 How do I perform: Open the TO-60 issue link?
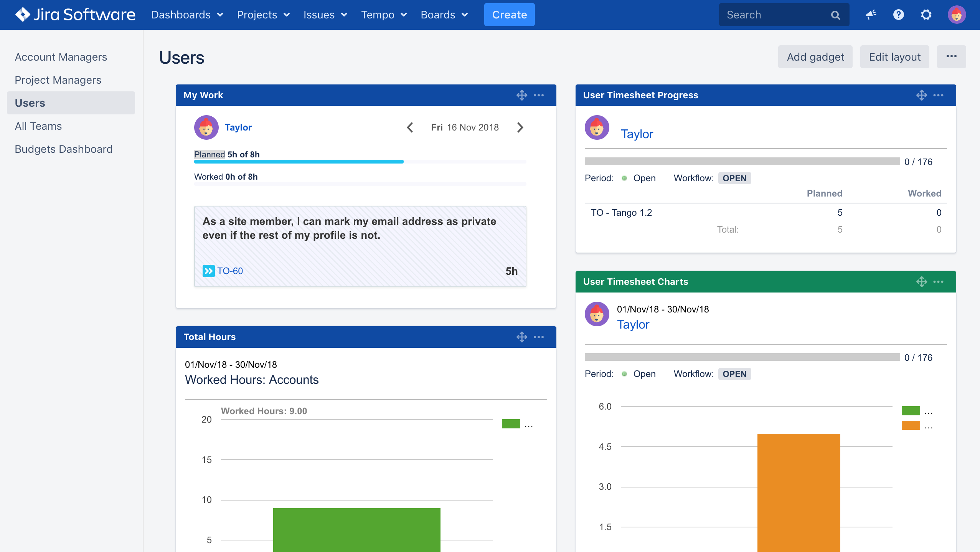coord(230,271)
